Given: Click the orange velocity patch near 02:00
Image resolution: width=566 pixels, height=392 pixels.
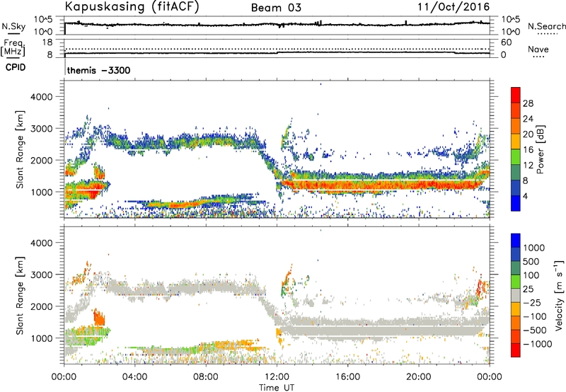Looking at the screenshot, I should tap(98, 317).
